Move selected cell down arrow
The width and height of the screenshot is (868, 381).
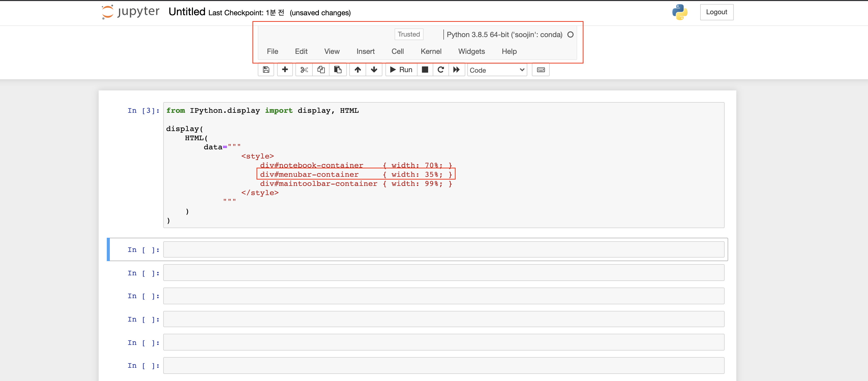click(374, 70)
